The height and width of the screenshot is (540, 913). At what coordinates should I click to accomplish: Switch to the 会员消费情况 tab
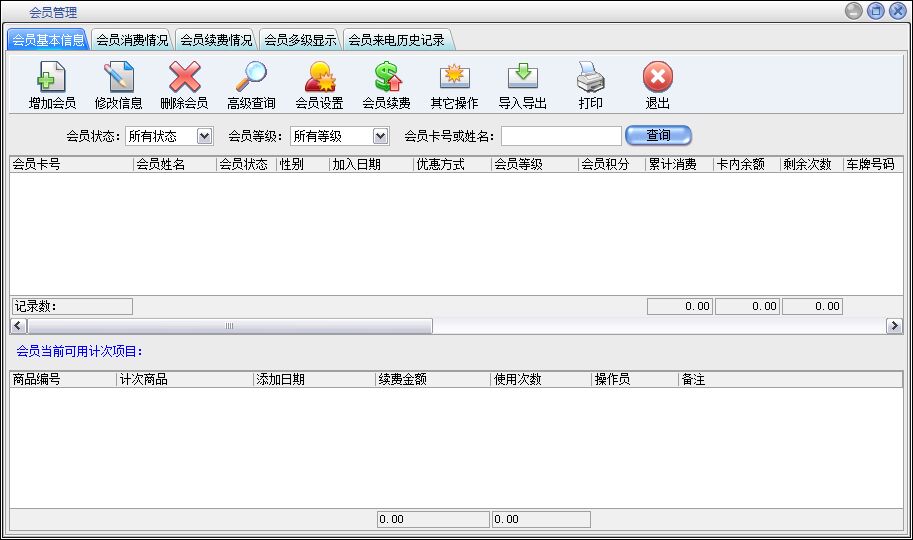[132, 41]
